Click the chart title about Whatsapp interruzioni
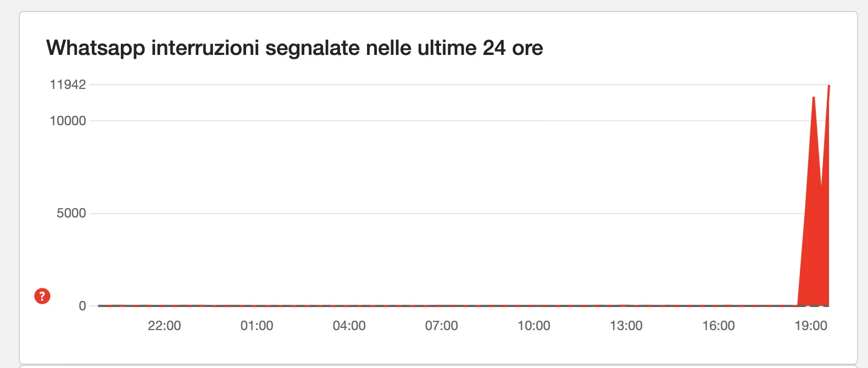 click(x=294, y=48)
